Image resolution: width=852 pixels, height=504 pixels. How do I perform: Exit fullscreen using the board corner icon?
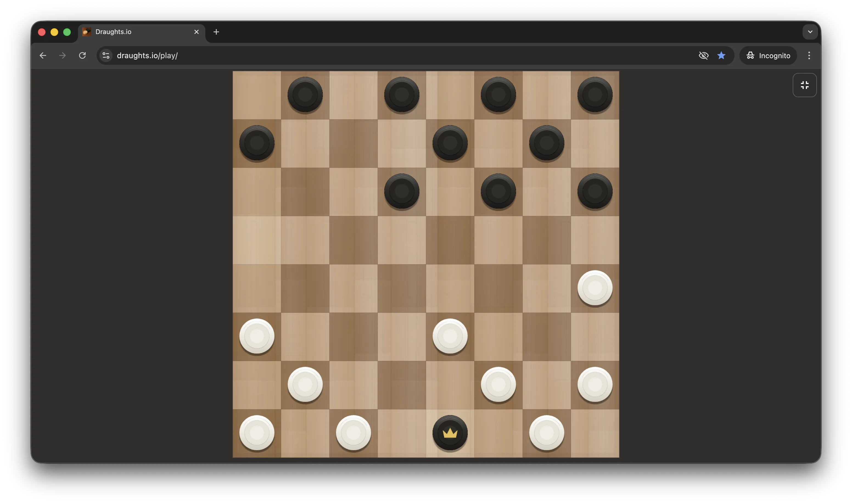805,85
